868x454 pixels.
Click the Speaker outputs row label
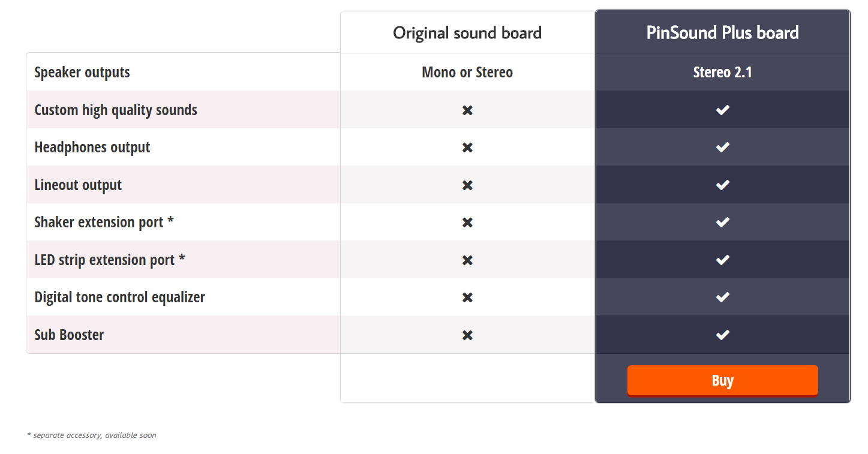[x=82, y=73]
